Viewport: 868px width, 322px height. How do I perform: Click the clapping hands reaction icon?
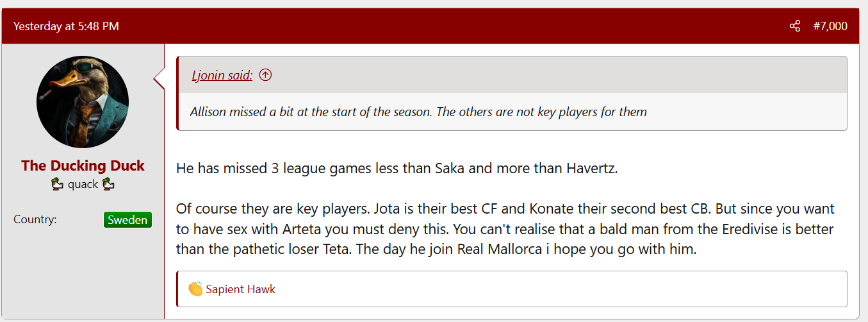pos(195,289)
